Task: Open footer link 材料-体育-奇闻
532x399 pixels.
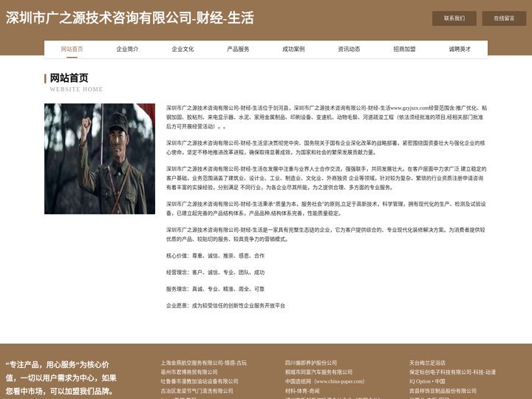Action: 302,391
